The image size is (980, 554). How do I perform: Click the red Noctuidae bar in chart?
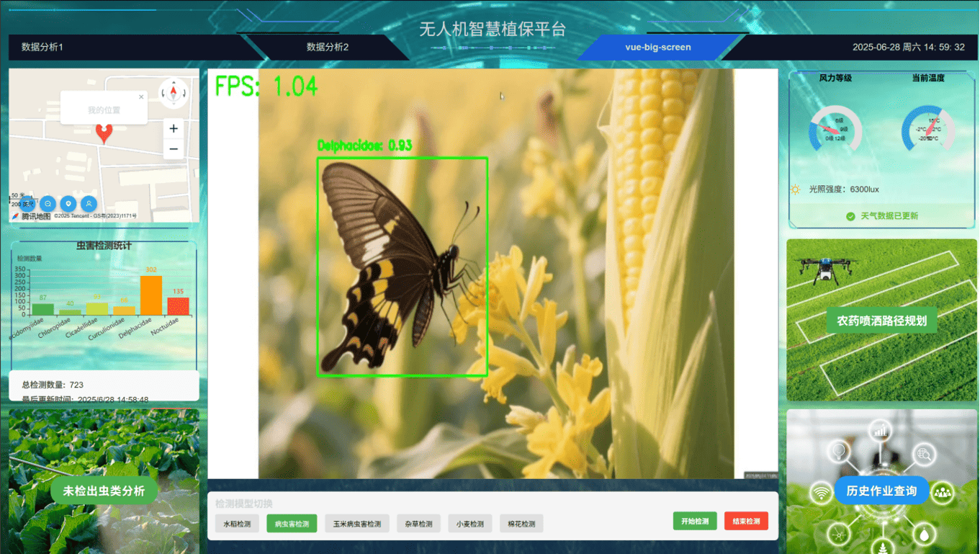pos(178,306)
